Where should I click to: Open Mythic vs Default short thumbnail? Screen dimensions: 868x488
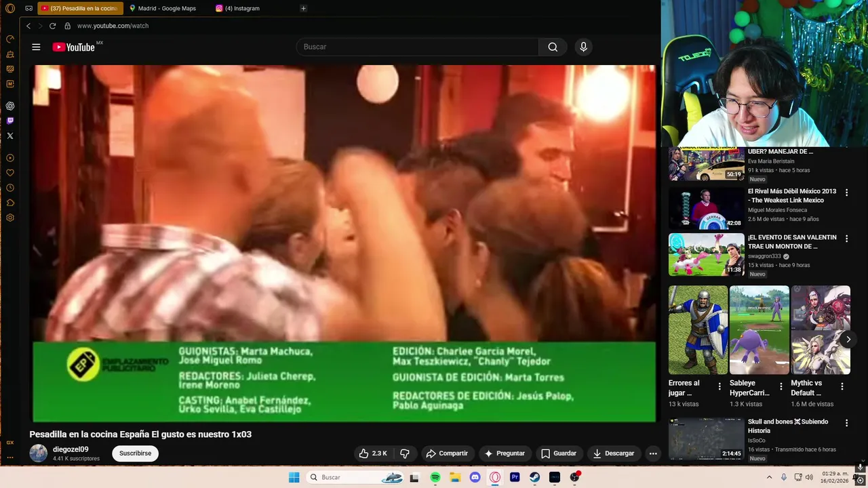coord(821,330)
